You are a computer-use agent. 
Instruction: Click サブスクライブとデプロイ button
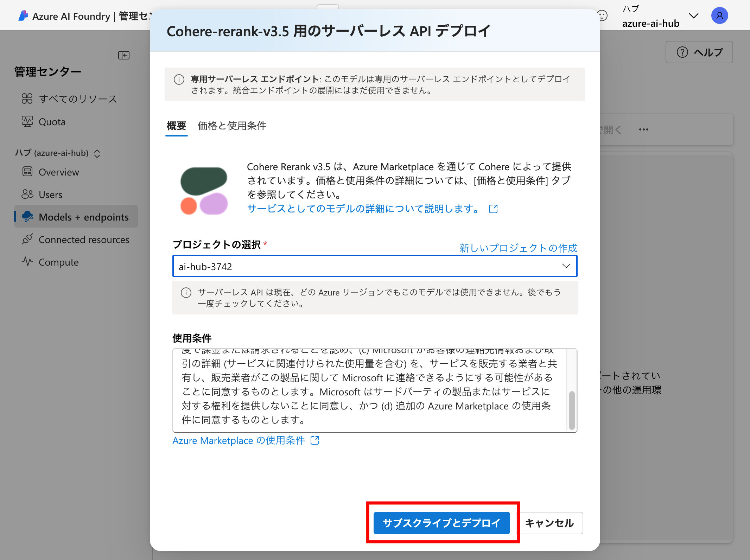coord(441,523)
